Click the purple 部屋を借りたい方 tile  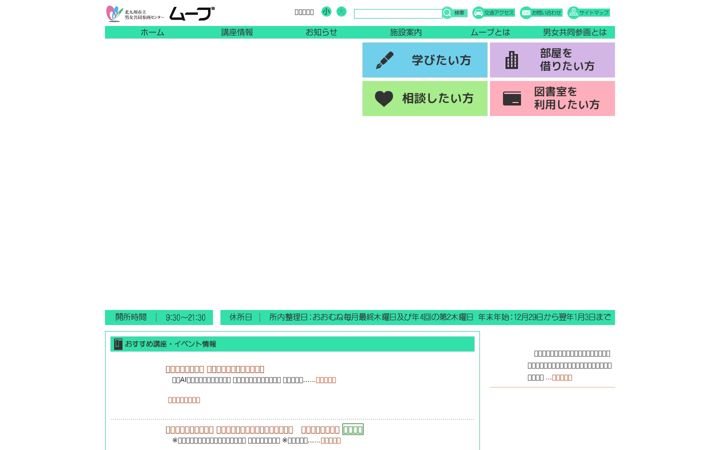tap(552, 60)
